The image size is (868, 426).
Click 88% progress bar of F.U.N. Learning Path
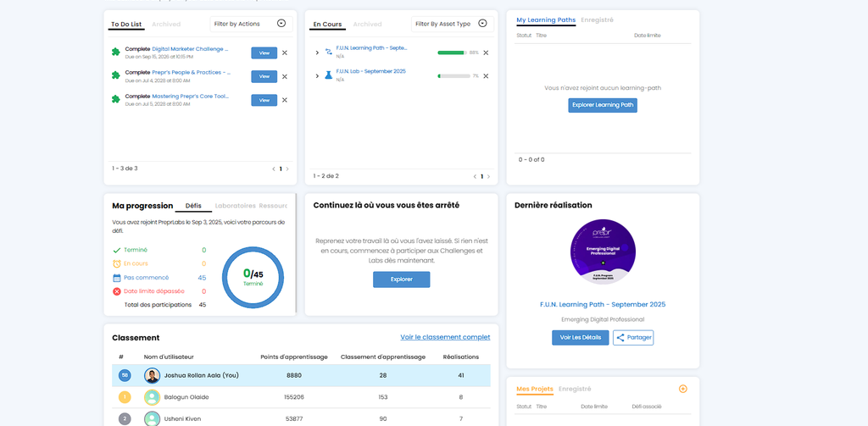454,53
